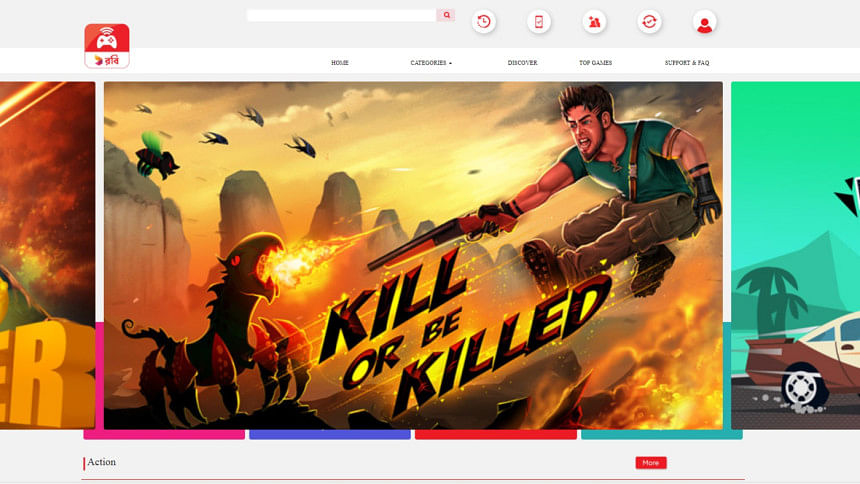Click the More button beside Action
860x484 pixels.
(x=650, y=463)
